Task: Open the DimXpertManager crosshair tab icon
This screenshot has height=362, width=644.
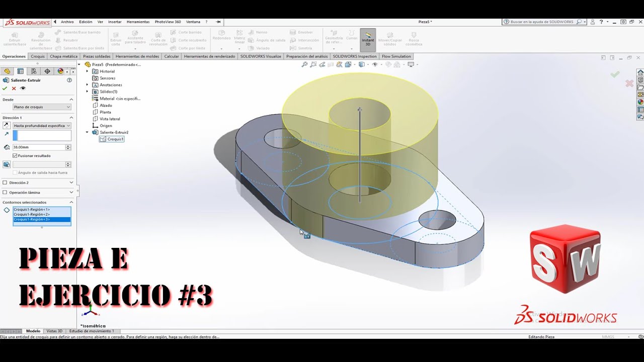Action: 47,71
